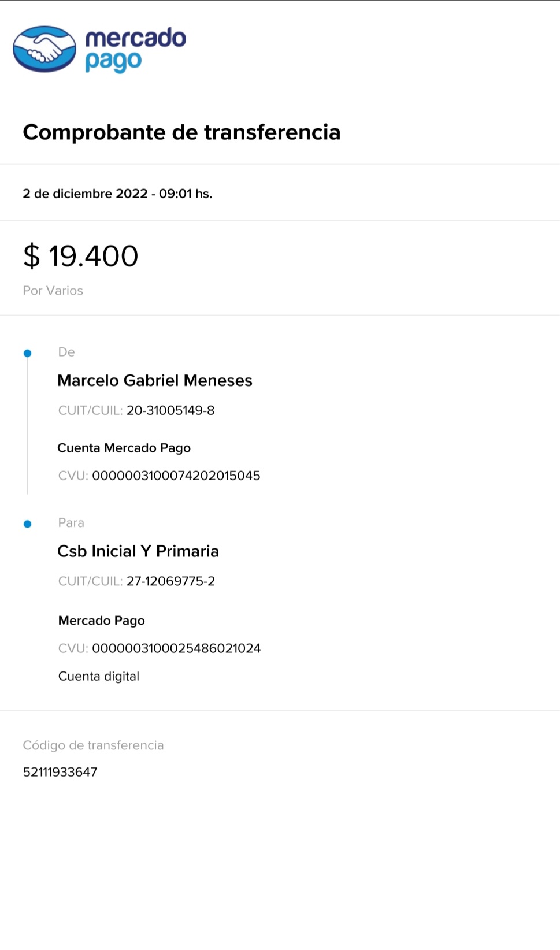Click the sender name Marcelo Gabriel Meneses
The width and height of the screenshot is (560, 950).
pyautogui.click(x=155, y=381)
